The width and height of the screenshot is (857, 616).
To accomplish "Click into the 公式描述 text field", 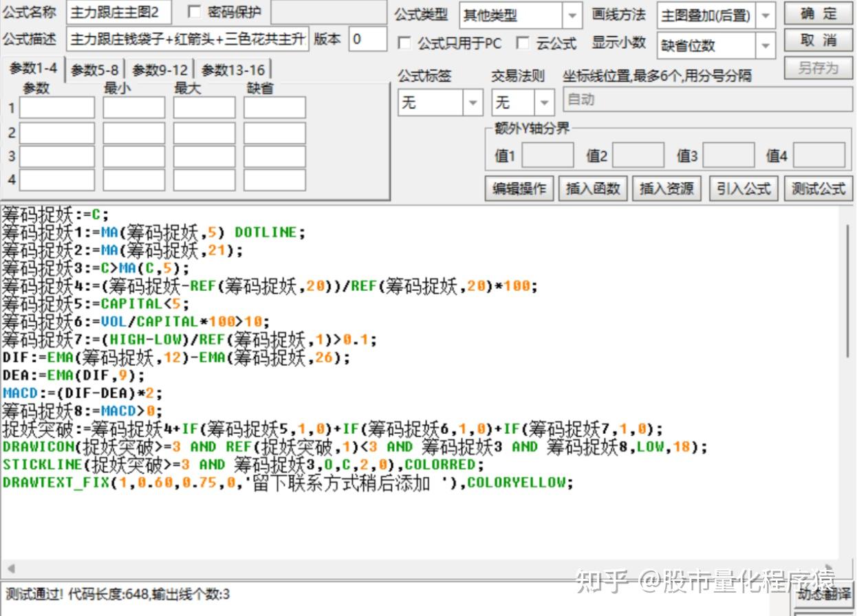I will pyautogui.click(x=188, y=38).
